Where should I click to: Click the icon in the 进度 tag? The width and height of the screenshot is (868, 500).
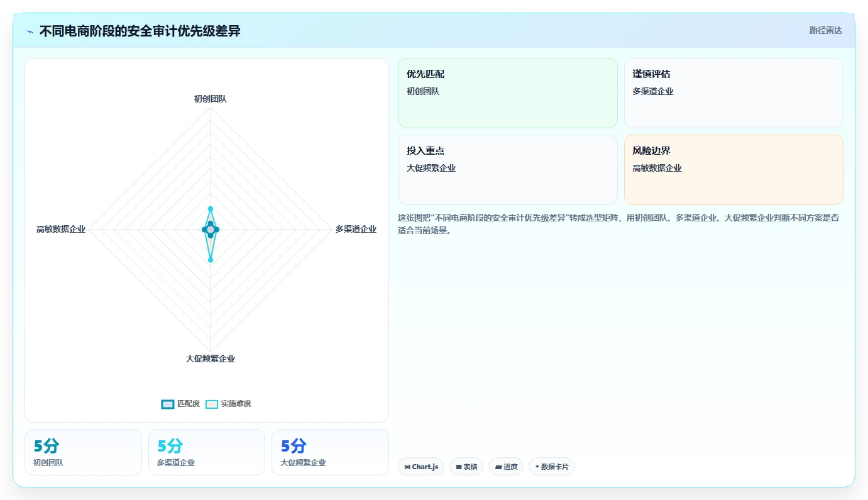[498, 467]
